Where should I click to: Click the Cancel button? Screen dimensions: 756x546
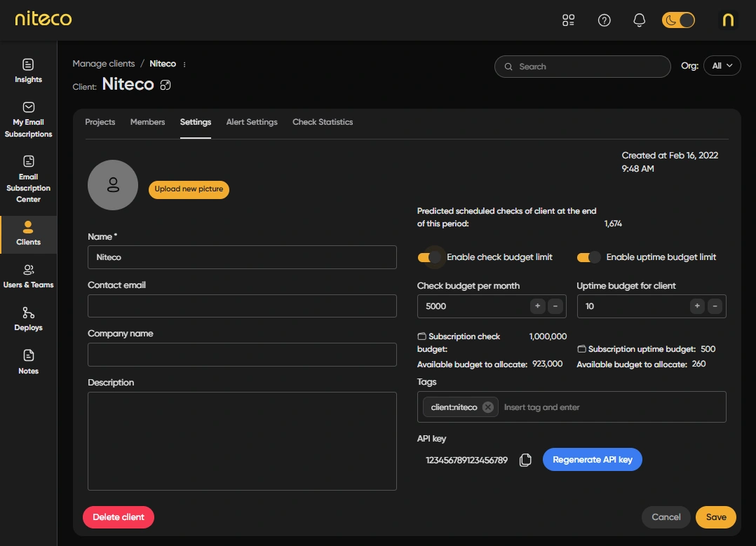[x=666, y=517]
